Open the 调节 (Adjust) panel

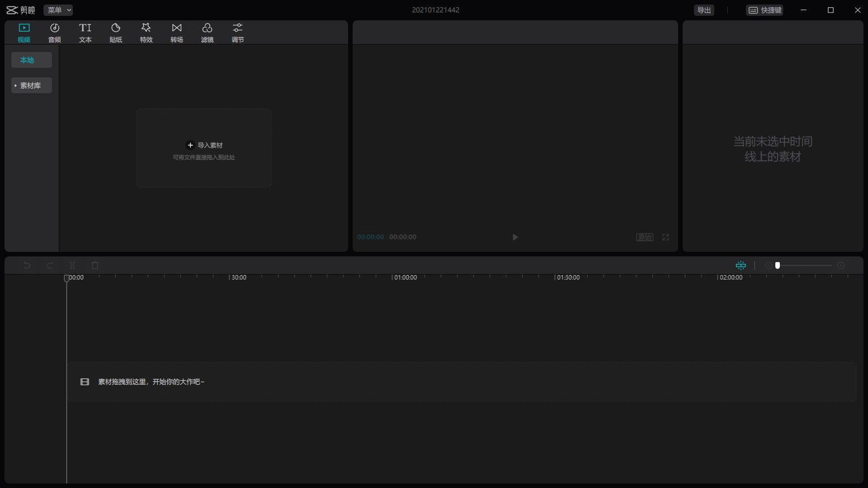[238, 33]
